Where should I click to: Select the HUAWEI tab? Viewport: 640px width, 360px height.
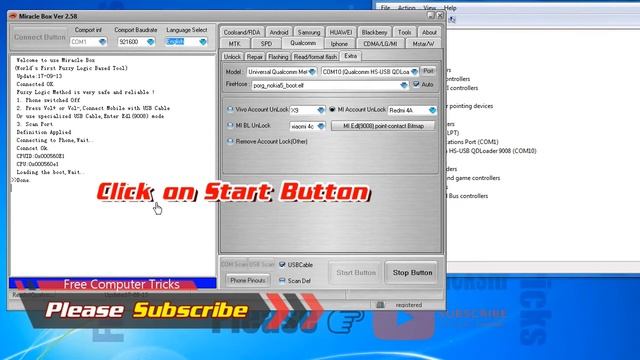[341, 32]
